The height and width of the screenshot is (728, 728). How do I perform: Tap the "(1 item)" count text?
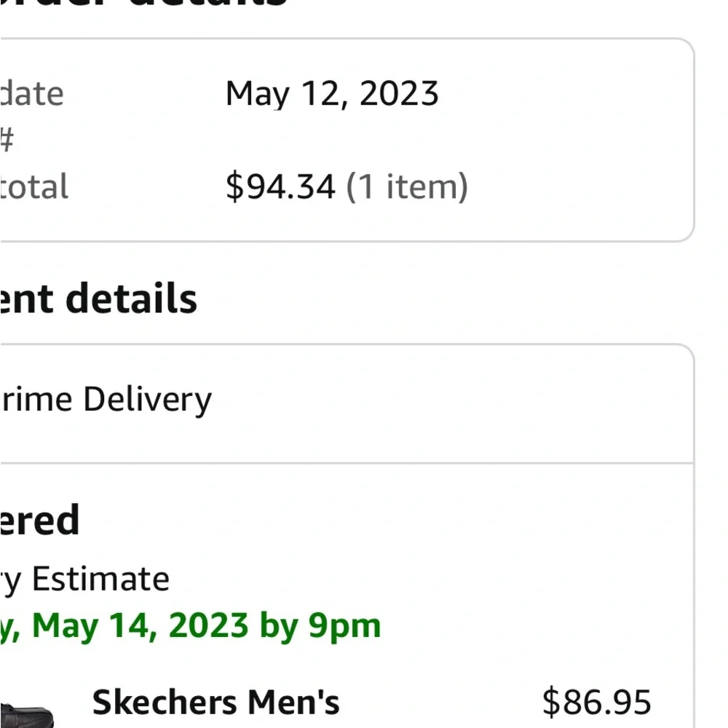tap(406, 187)
